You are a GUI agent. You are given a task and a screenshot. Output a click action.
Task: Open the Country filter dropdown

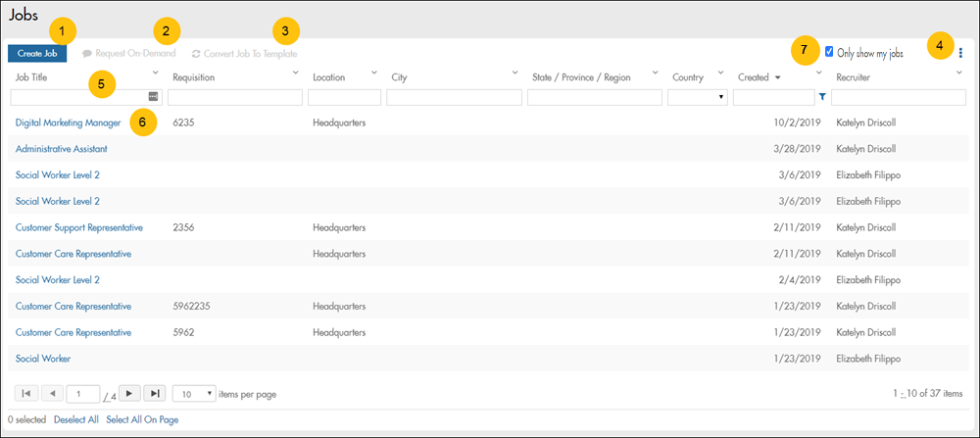pyautogui.click(x=696, y=97)
